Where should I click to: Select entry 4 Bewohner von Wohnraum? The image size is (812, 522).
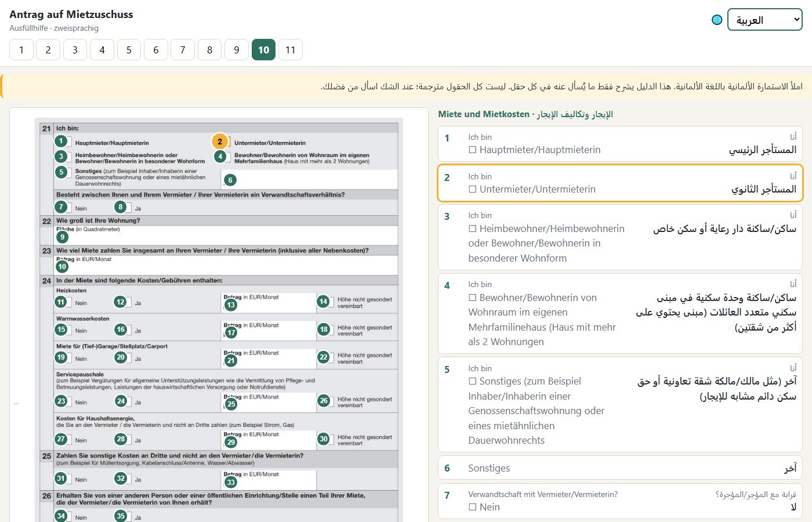(x=620, y=314)
